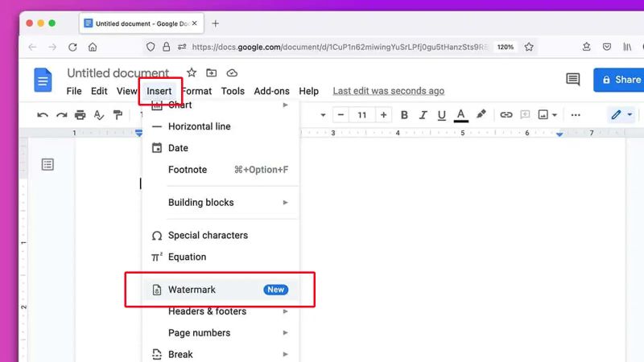Click the address bar URL
This screenshot has width=644, height=362.
[339, 47]
